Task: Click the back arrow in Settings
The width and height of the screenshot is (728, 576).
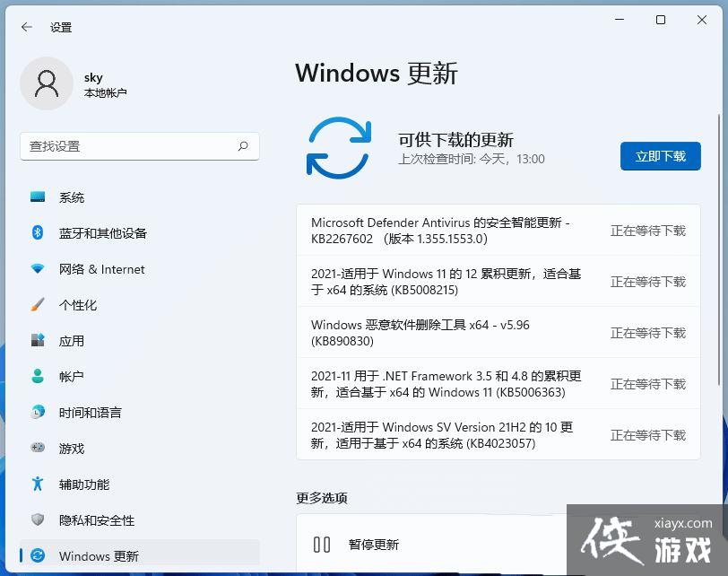Action: 26,27
